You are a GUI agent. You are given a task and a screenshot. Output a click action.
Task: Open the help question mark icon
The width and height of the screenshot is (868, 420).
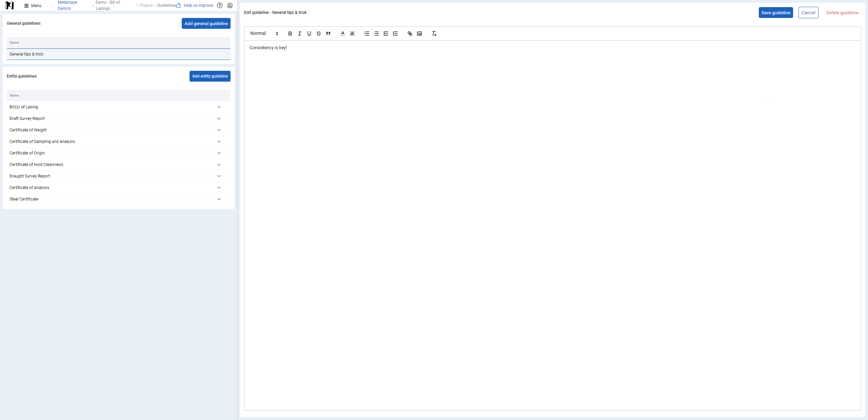tap(220, 5)
